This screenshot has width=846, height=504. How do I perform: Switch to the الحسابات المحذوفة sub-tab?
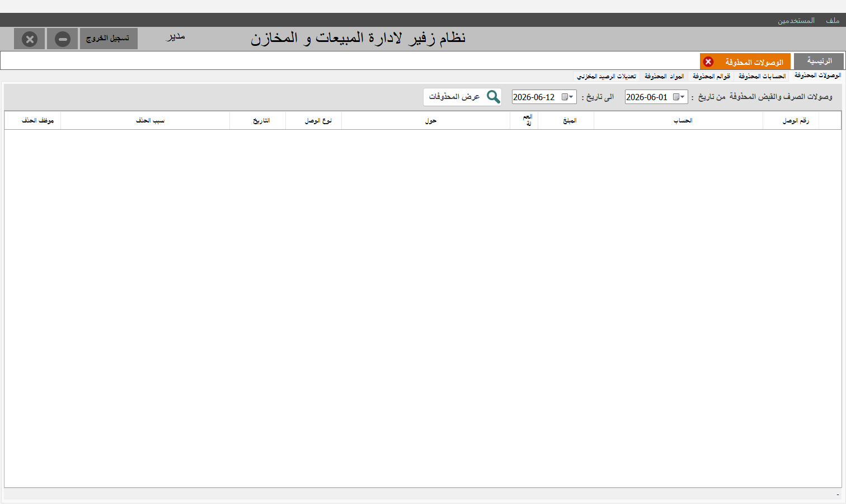point(762,76)
